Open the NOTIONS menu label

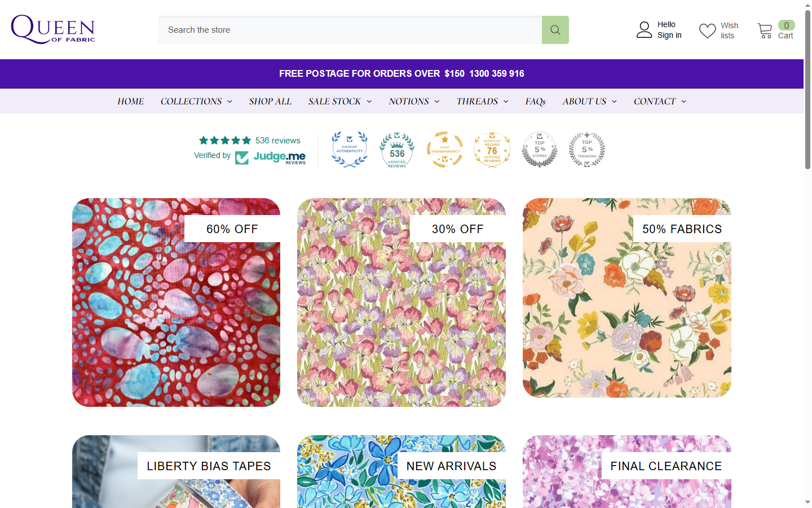409,102
